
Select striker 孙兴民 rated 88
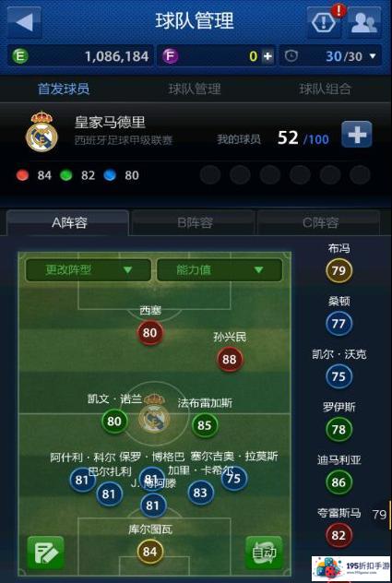click(229, 359)
